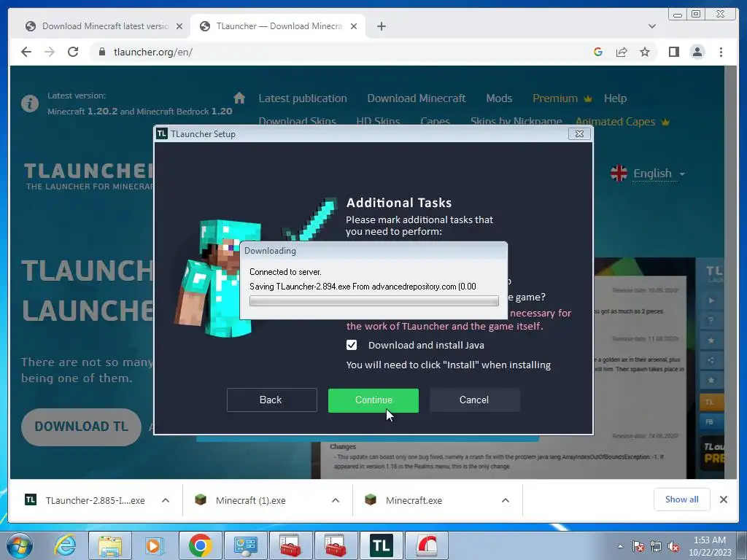Open Chrome side panel
747x560 pixels.
point(673,52)
